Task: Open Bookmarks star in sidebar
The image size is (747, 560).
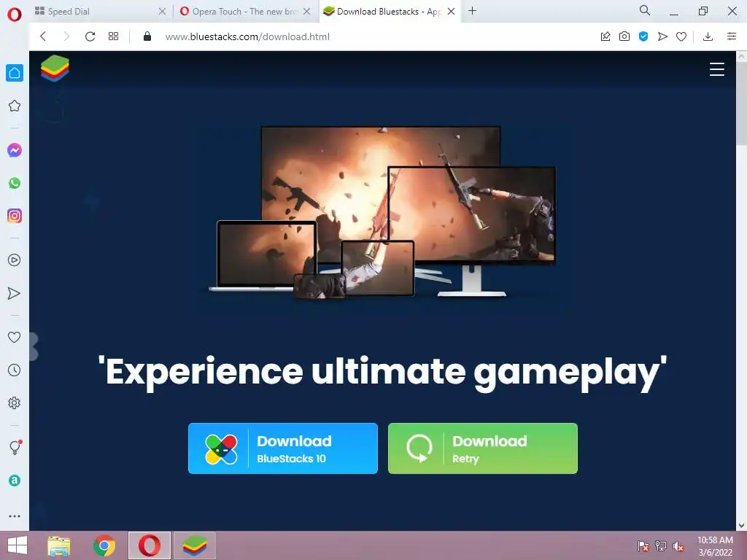Action: tap(15, 106)
